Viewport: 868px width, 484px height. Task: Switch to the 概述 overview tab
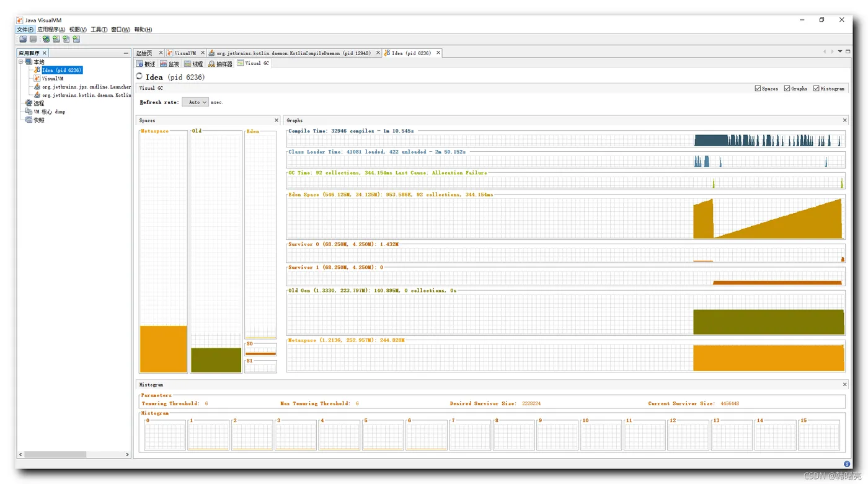click(146, 64)
